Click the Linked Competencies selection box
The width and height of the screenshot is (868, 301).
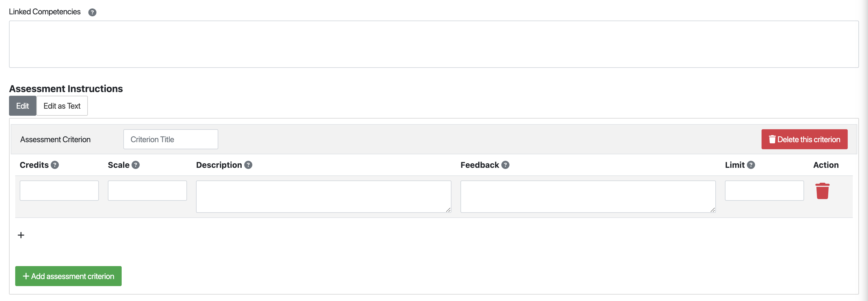click(x=434, y=44)
